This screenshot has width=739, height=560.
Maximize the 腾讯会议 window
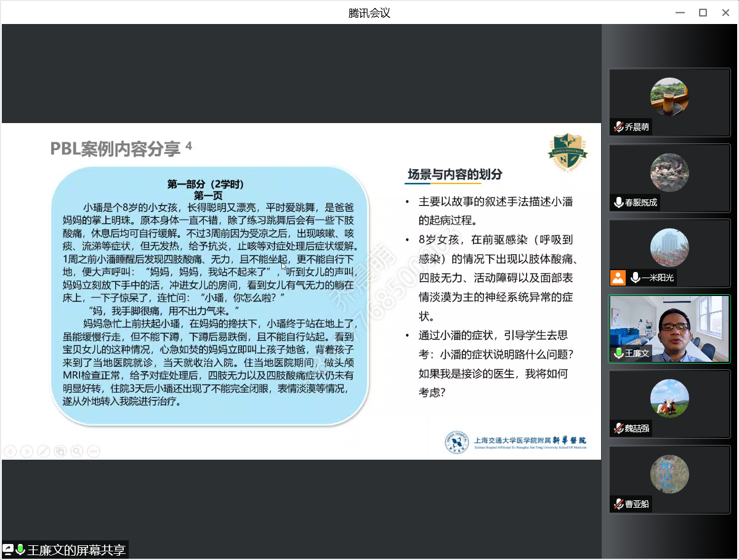703,12
